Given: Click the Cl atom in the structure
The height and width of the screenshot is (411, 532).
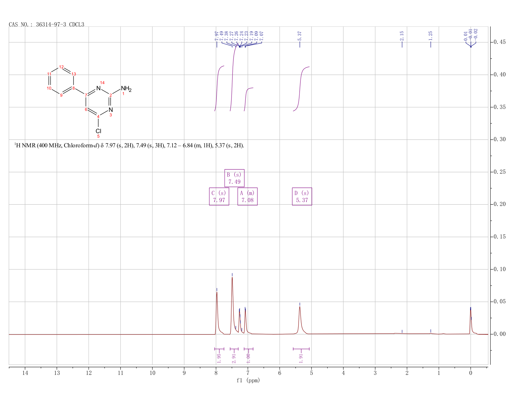Looking at the screenshot, I should (x=98, y=131).
